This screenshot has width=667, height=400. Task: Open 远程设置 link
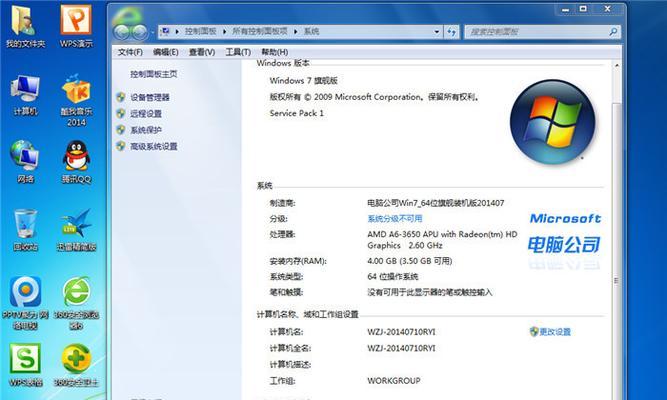(x=146, y=114)
